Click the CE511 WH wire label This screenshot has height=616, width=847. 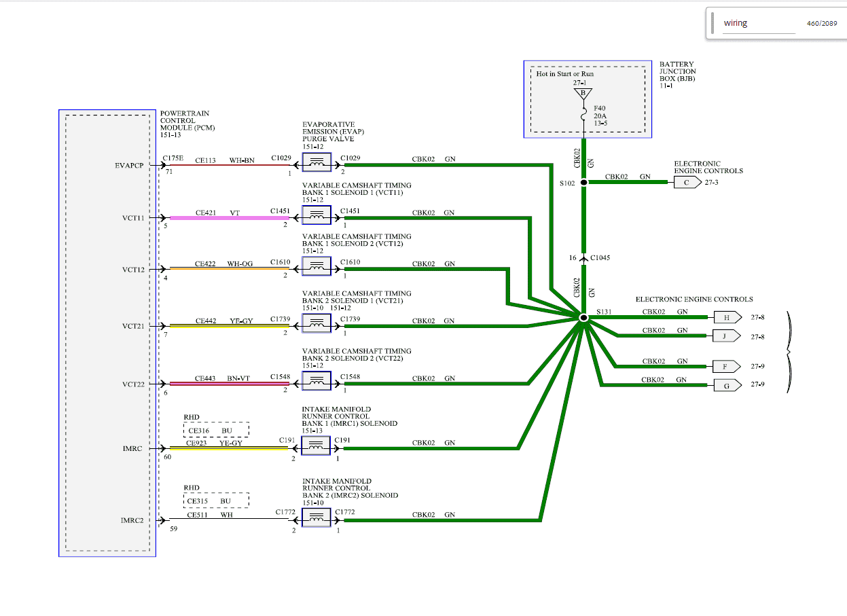(x=210, y=515)
